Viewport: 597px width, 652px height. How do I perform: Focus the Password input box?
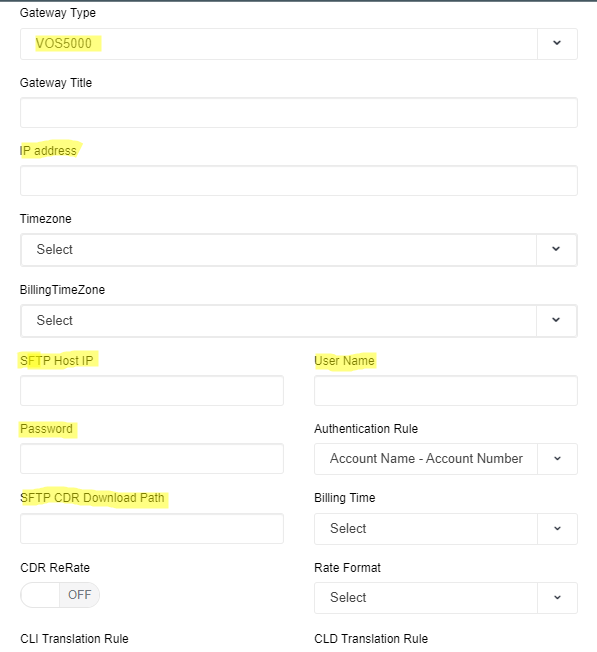152,459
